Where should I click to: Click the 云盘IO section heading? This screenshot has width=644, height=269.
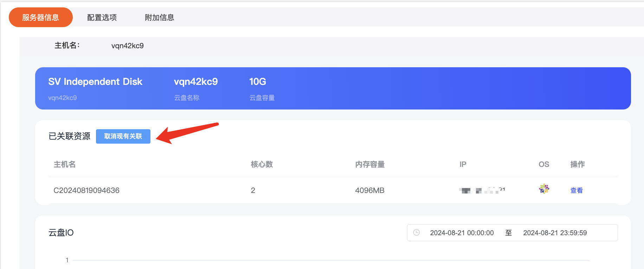(x=61, y=233)
